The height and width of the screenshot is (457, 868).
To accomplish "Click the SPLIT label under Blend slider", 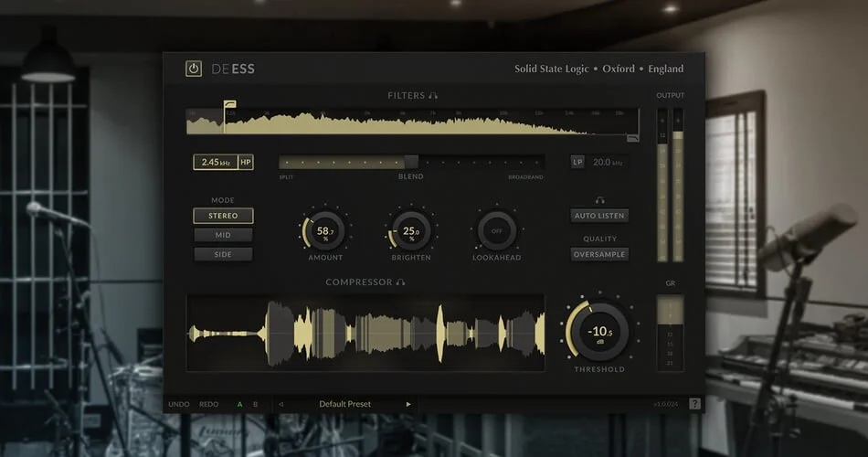I will [x=286, y=177].
